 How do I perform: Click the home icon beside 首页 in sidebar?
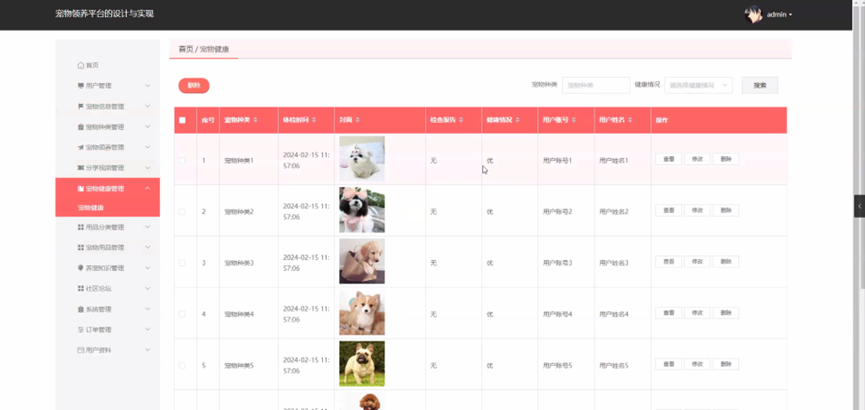coord(81,65)
